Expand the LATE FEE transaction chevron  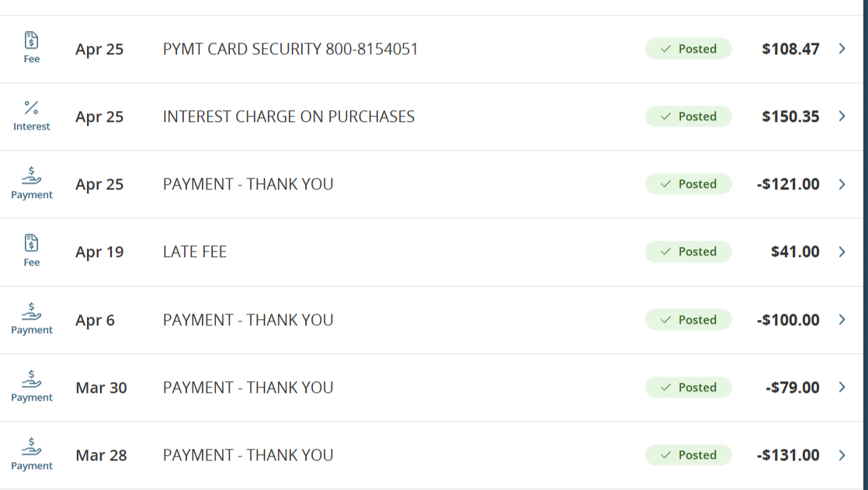point(842,252)
